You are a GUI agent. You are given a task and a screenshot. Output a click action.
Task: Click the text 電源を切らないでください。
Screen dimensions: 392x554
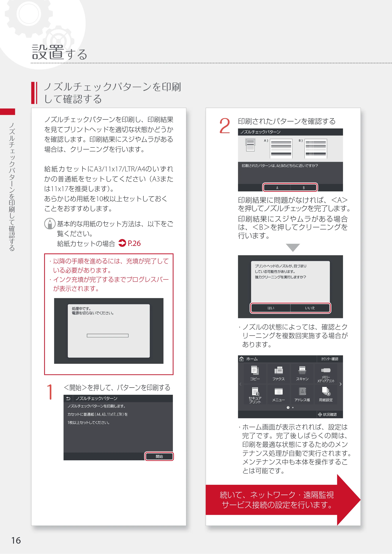[93, 313]
